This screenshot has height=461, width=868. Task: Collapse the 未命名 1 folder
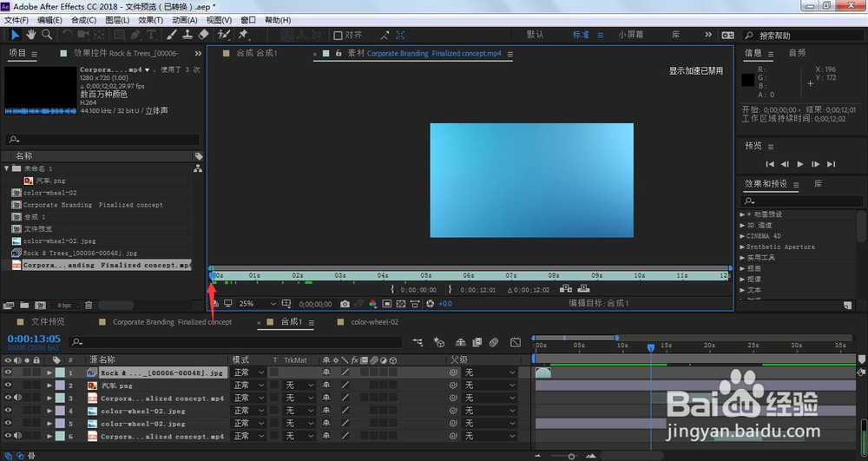click(7, 168)
